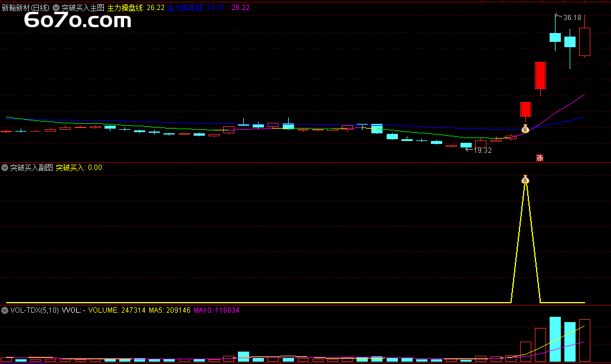Expand the 突破买入副图 indicator menu arrow
This screenshot has width=611, height=364.
pos(5,168)
